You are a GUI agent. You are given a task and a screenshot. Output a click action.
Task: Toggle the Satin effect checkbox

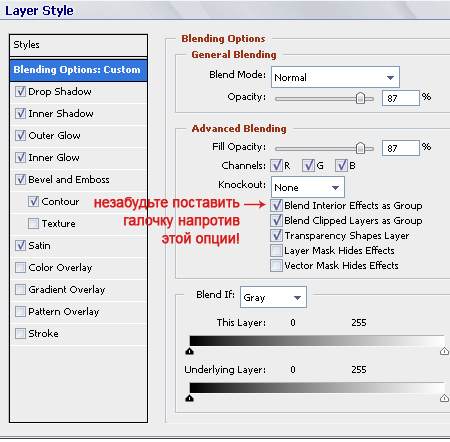tap(20, 245)
